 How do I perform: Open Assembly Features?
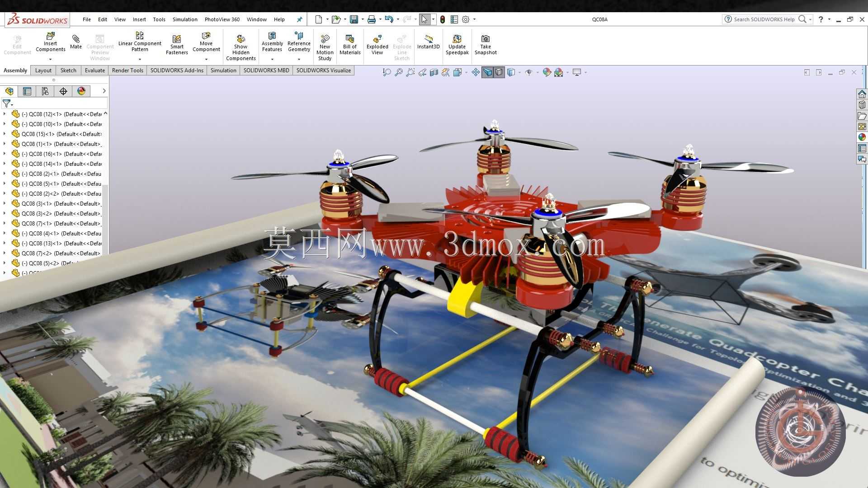pyautogui.click(x=272, y=42)
